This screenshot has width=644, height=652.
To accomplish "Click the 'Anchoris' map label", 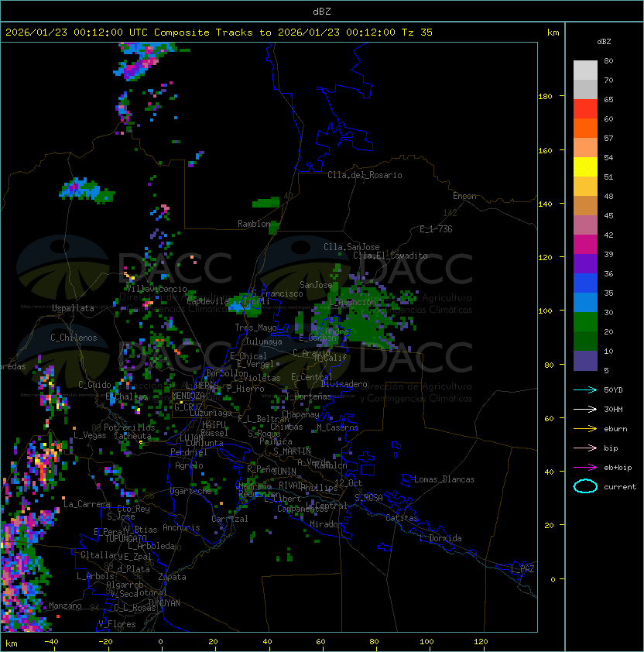I will (x=181, y=527).
